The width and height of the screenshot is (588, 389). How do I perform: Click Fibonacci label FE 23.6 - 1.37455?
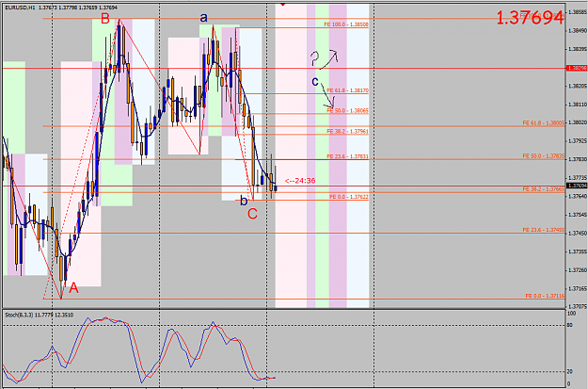click(x=544, y=230)
